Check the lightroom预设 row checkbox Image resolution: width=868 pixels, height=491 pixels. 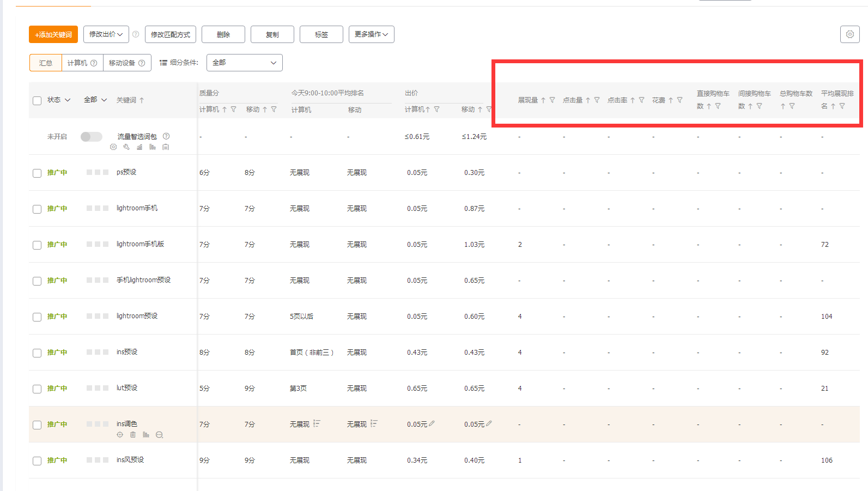click(x=37, y=317)
